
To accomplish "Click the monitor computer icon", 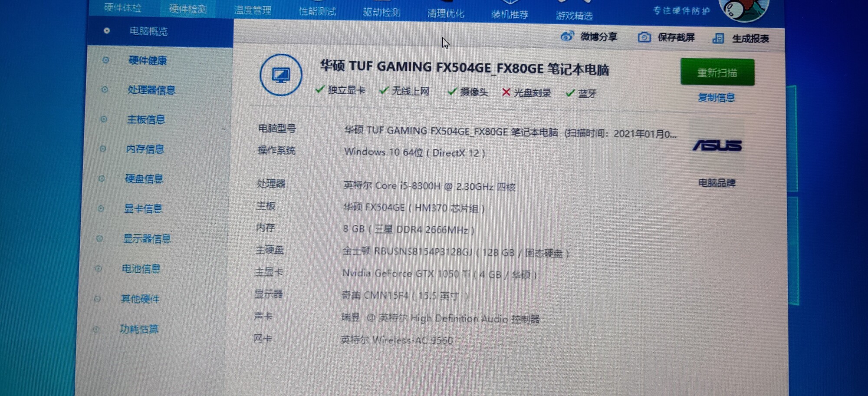I will coord(281,75).
